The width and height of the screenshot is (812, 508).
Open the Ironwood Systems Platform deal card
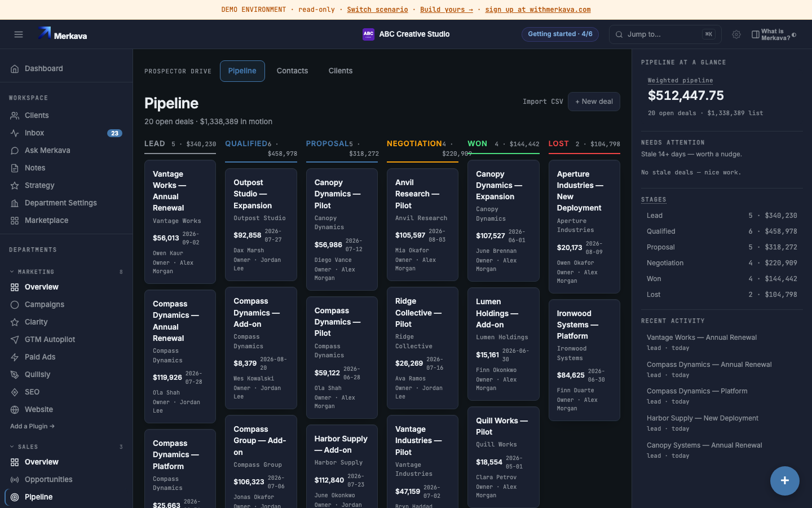click(584, 360)
